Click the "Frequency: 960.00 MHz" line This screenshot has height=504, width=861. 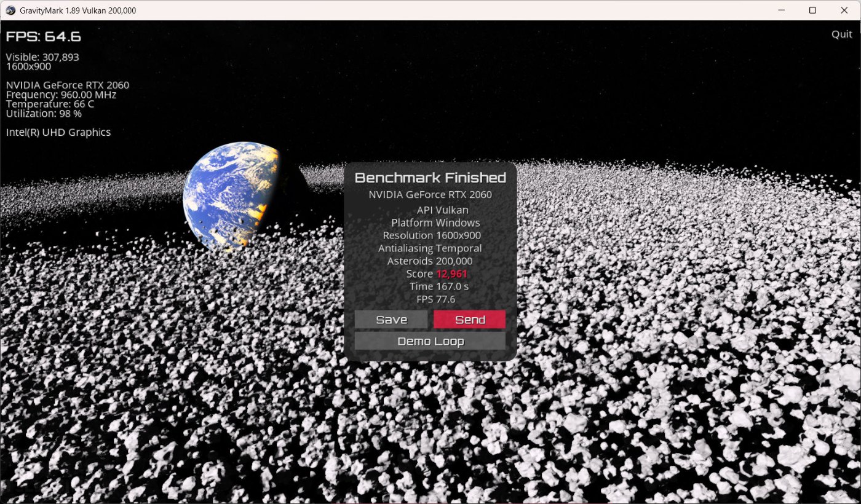pos(61,95)
